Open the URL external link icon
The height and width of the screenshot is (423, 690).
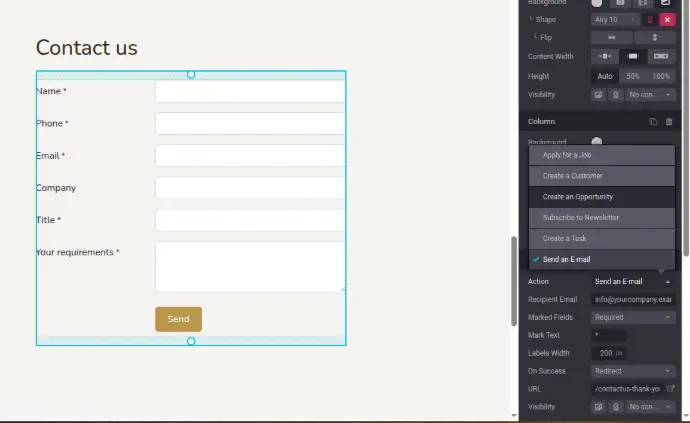(670, 388)
